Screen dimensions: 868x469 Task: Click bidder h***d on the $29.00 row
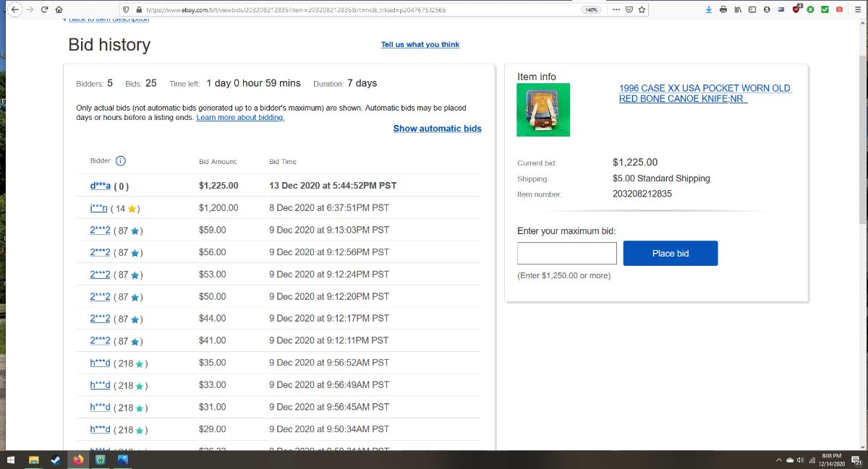coord(100,429)
